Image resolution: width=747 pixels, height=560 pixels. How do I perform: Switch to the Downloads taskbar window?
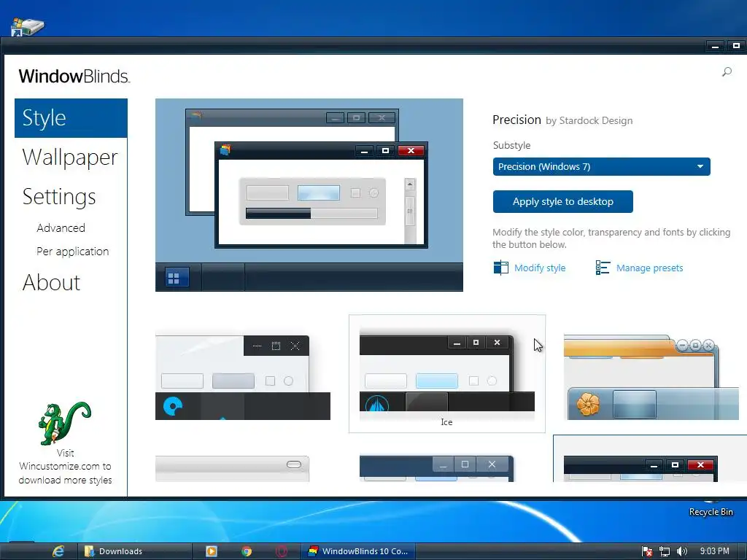(134, 551)
